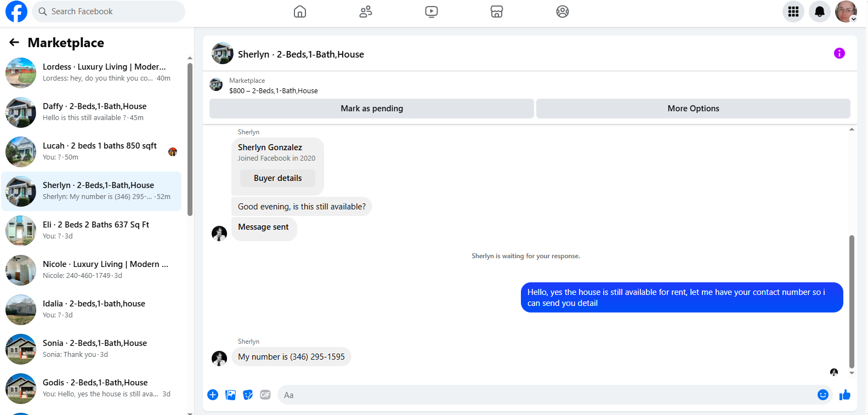The height and width of the screenshot is (415, 868).
Task: Open Idalia 2-beds,1-bath,house conversation
Action: coord(92,310)
